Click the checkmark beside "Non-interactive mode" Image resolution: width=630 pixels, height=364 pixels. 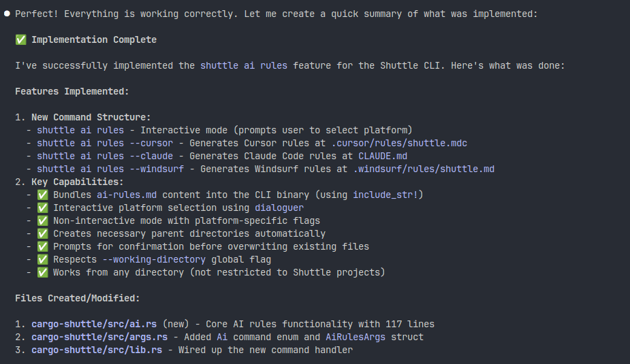tap(42, 221)
